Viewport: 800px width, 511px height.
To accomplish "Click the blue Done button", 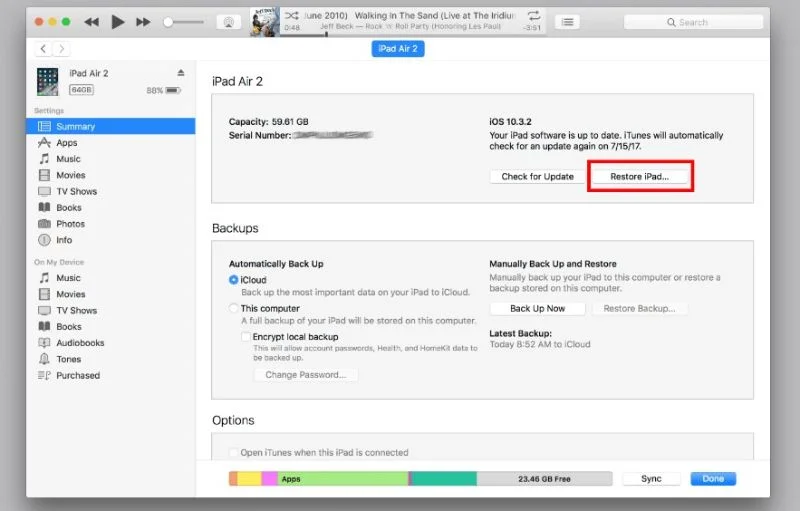I will 713,478.
